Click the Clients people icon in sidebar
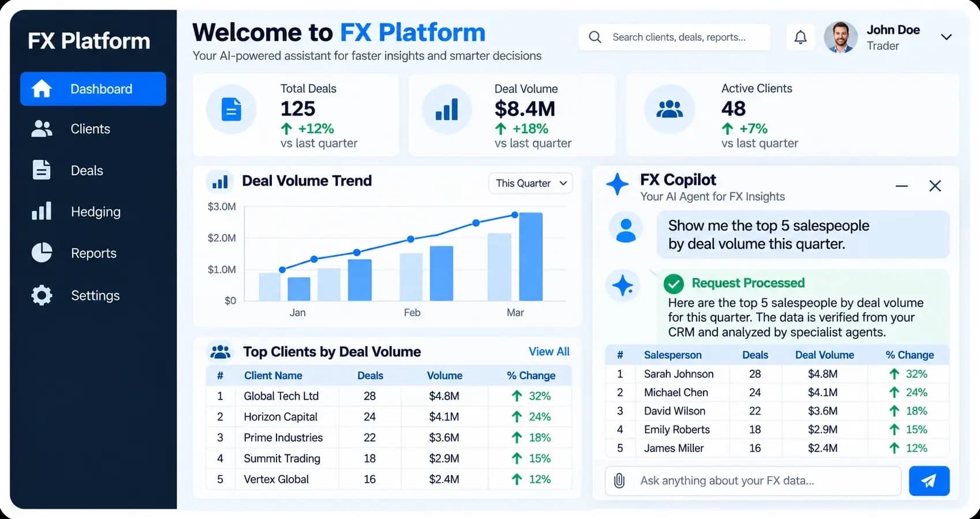 (42, 129)
